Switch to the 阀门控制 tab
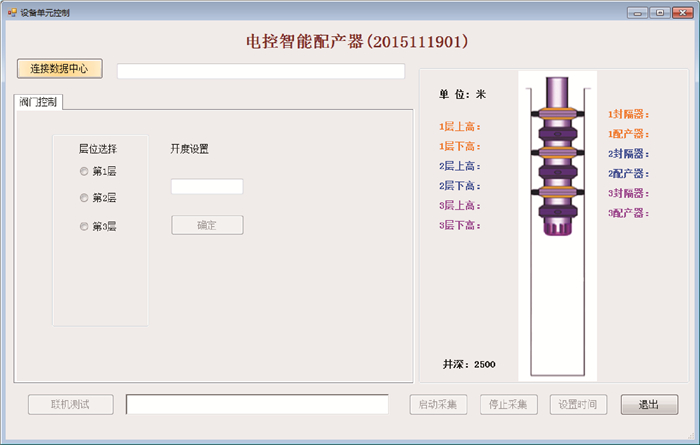 click(39, 102)
